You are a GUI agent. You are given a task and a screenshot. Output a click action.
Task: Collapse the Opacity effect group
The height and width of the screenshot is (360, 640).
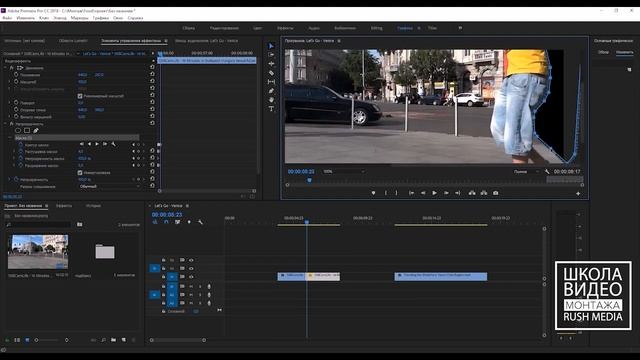click(6, 124)
